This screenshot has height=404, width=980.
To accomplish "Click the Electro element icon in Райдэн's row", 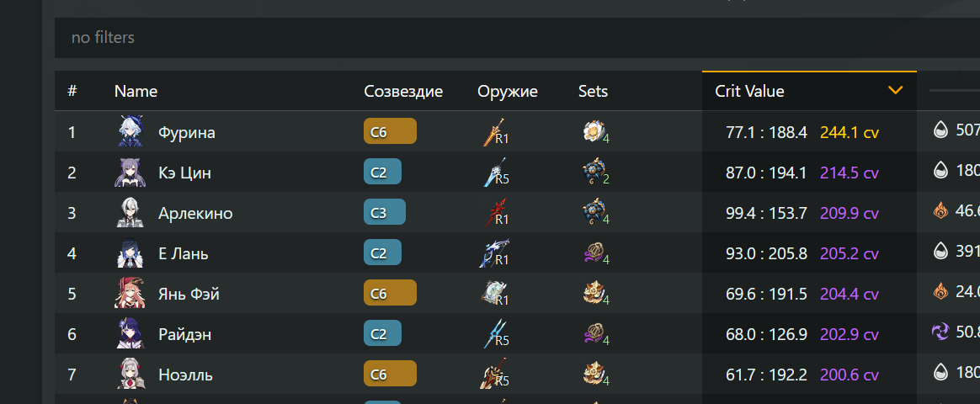I will [940, 333].
